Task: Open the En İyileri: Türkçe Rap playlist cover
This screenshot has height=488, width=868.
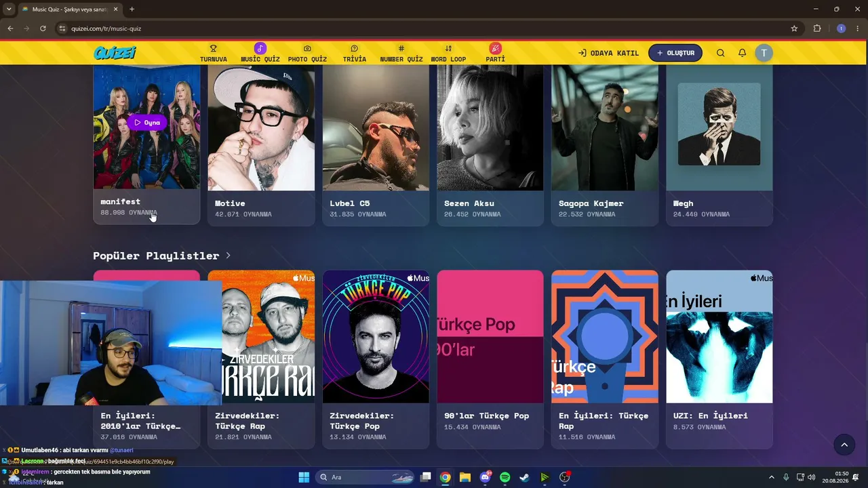Action: (x=605, y=336)
